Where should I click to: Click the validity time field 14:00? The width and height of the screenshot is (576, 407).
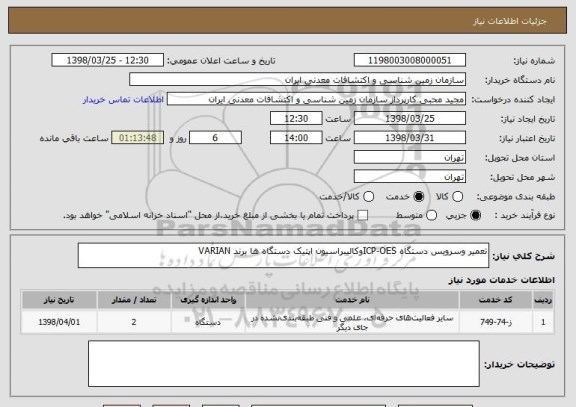point(296,138)
